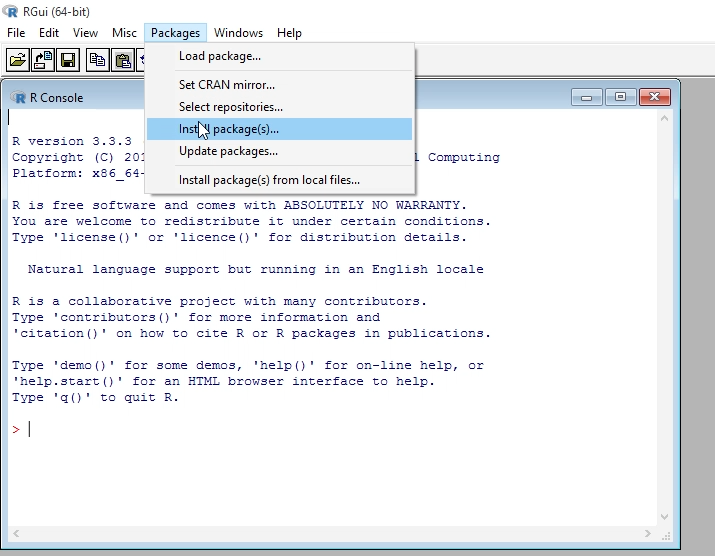Open the Help menu
715x556 pixels.
[289, 33]
